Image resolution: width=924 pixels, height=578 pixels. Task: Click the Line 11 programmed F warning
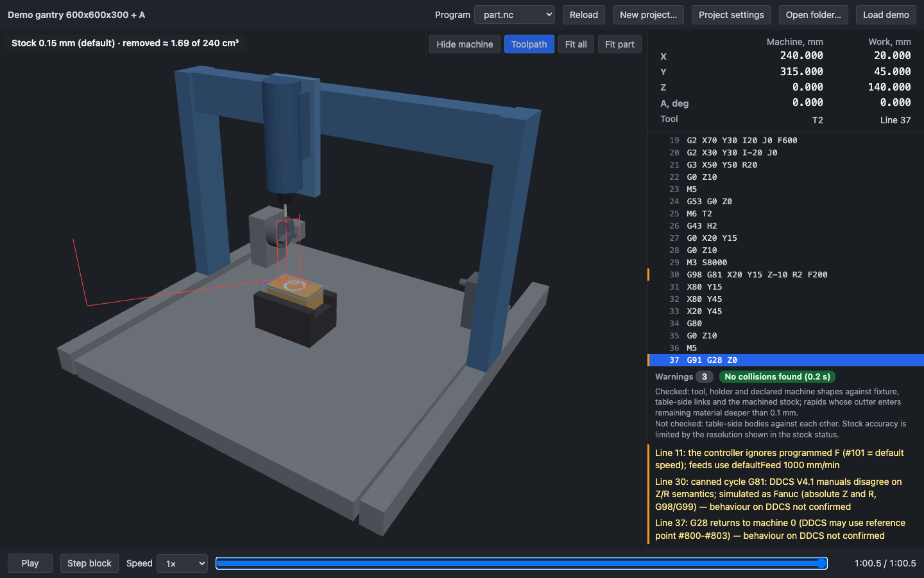coord(785,459)
